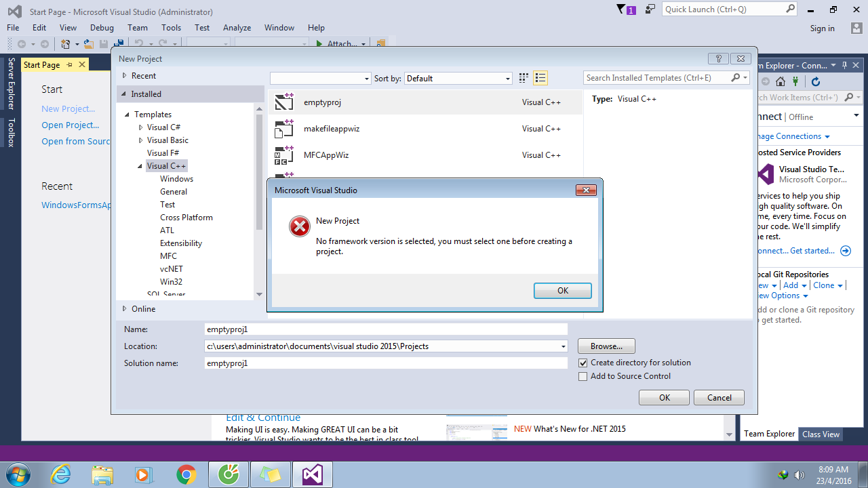
Task: Click the project Name input field
Action: pos(386,329)
